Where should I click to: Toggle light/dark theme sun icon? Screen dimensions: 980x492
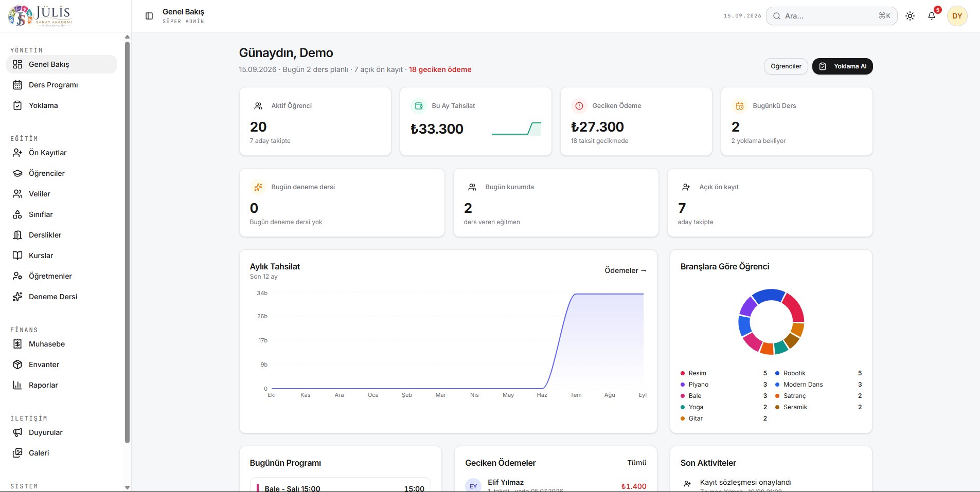910,16
